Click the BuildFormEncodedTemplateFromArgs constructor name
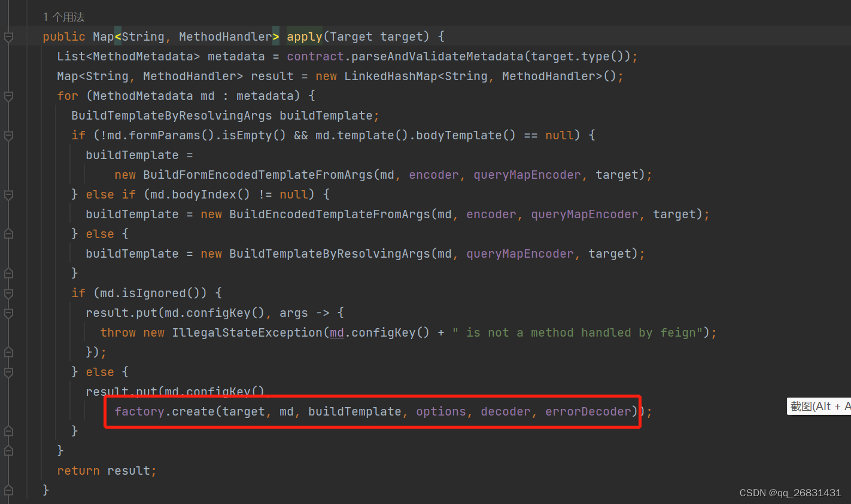 (x=258, y=175)
